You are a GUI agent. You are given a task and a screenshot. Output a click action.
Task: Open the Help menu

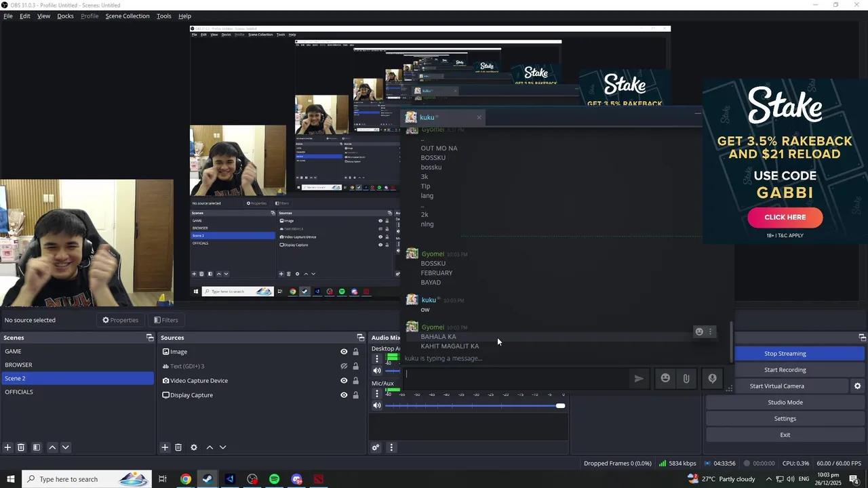point(184,16)
